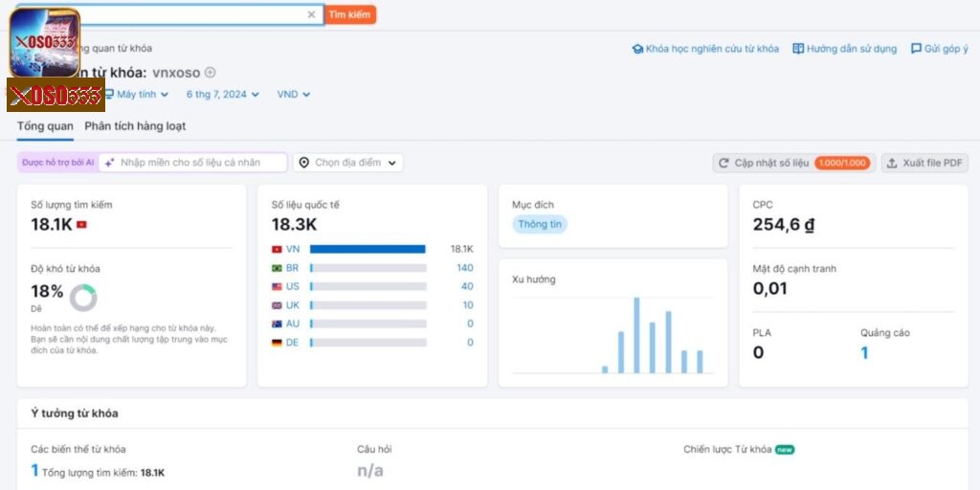This screenshot has width=980, height=490.
Task: Click the 10 value for UK
Action: coord(468,305)
